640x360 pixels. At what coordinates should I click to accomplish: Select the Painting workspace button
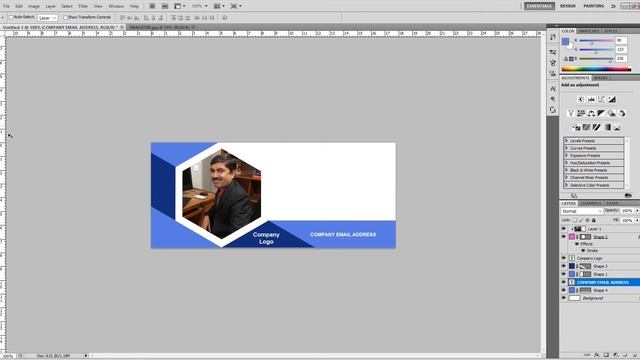593,6
